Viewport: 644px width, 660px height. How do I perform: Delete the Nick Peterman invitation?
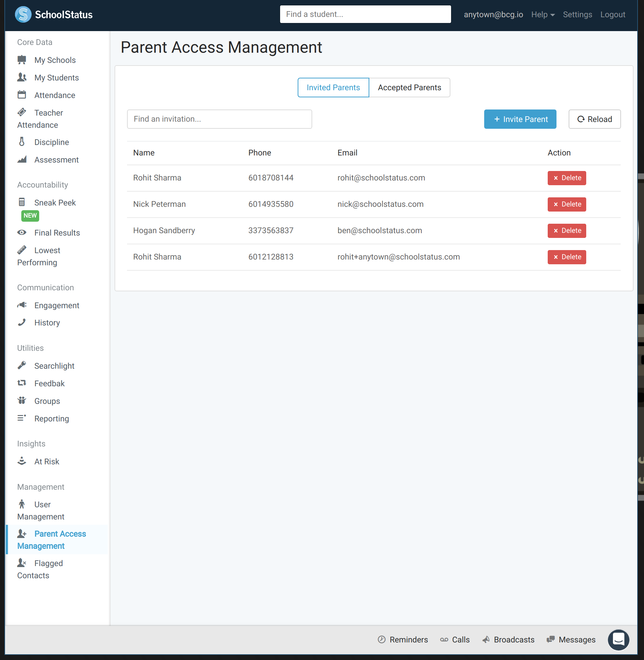point(567,204)
